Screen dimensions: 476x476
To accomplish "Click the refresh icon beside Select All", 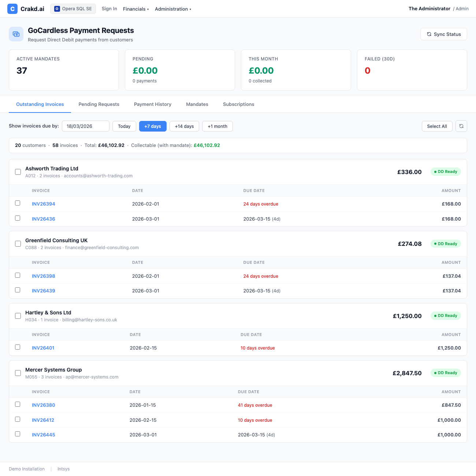I will click(x=461, y=126).
